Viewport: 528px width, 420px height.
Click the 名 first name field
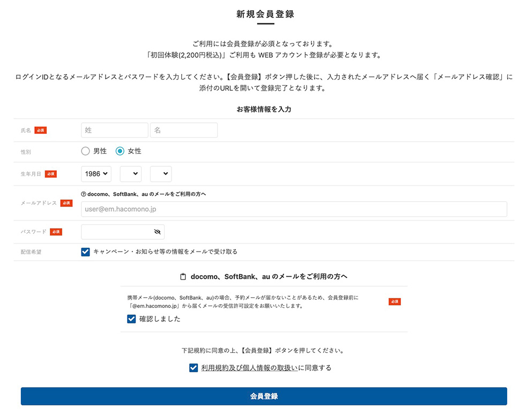184,130
